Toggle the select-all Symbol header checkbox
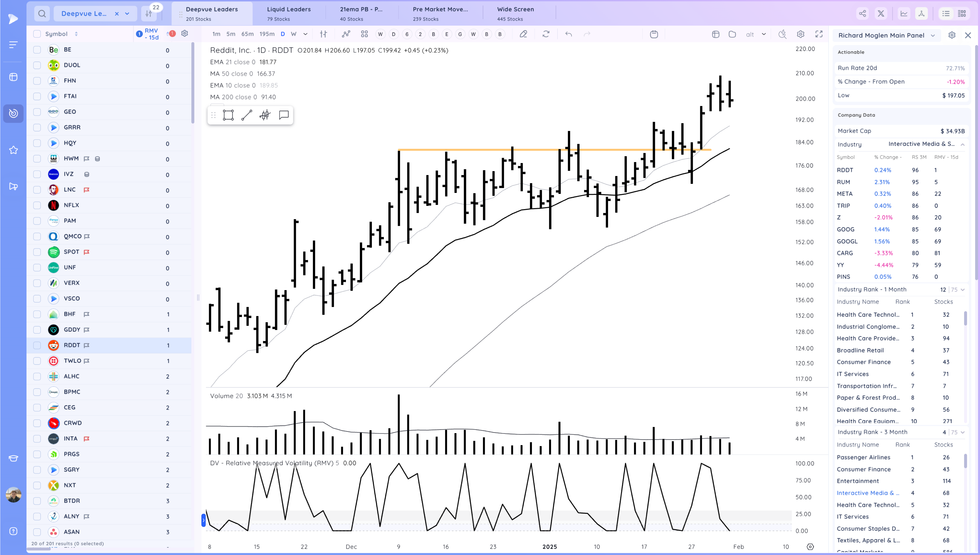The image size is (980, 555). (x=37, y=34)
